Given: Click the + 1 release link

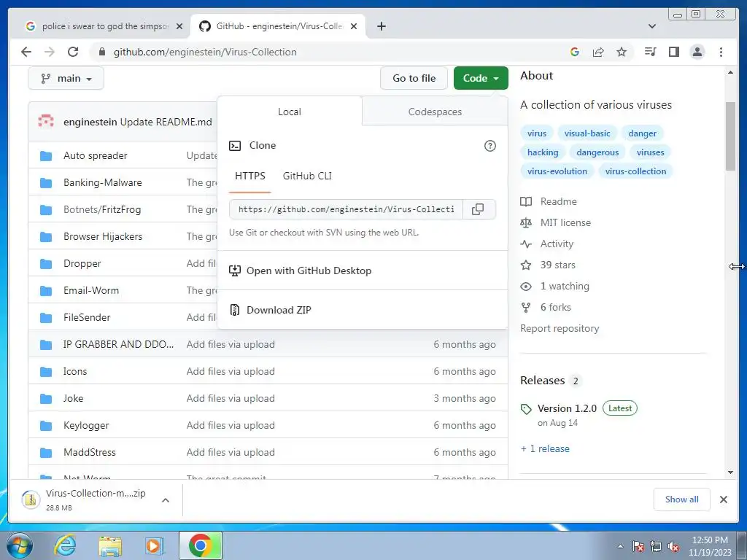Looking at the screenshot, I should [x=544, y=448].
